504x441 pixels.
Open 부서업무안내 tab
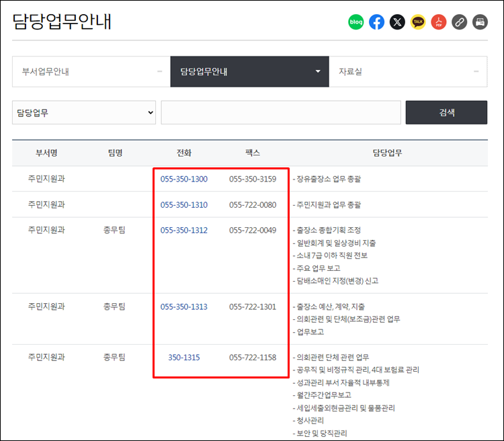coord(91,72)
